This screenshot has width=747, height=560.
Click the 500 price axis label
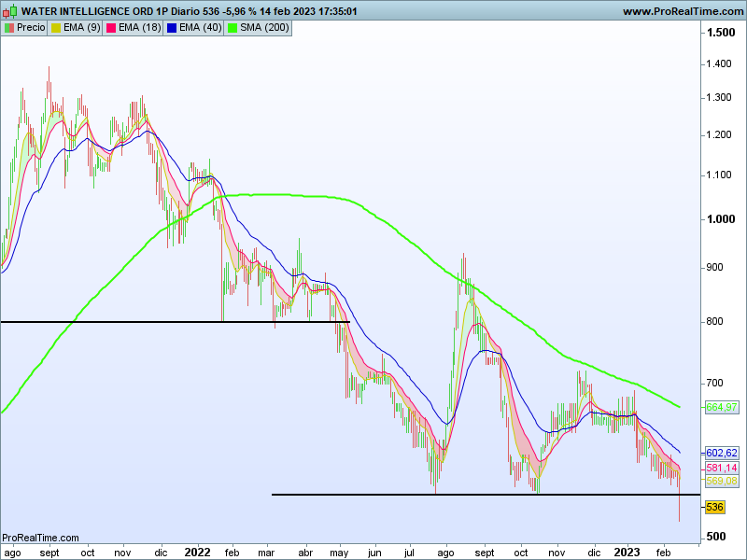point(716,537)
